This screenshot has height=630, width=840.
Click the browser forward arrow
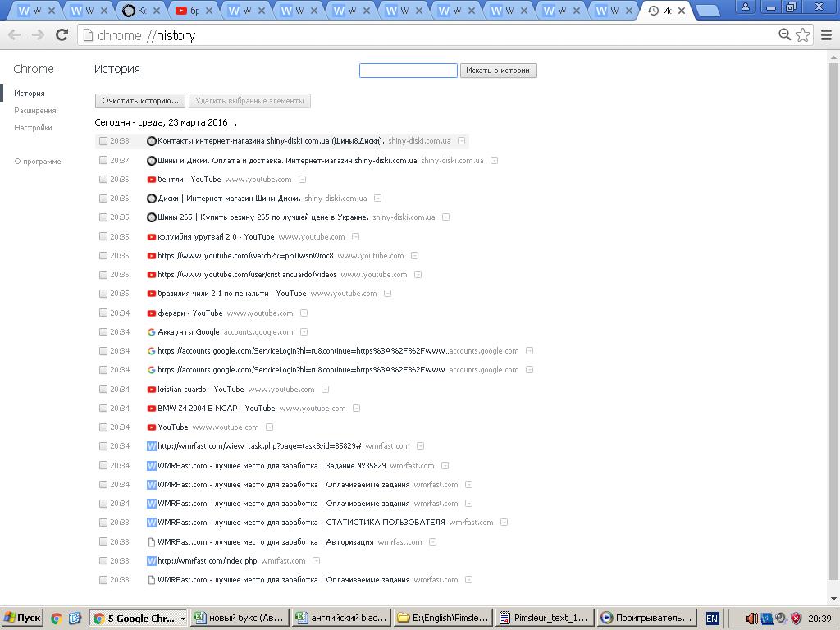coord(38,35)
